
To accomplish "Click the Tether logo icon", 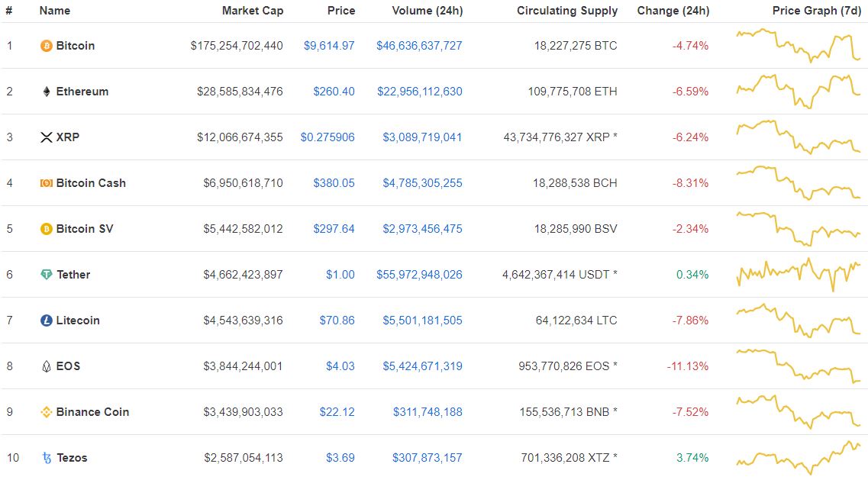I will click(x=47, y=275).
